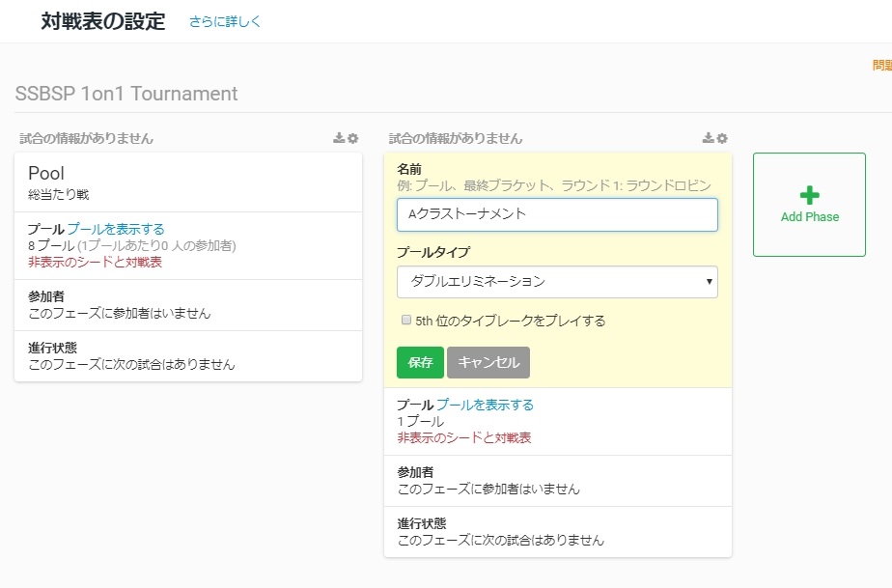The width and height of the screenshot is (892, 588).
Task: Click the 進行状態 section in the Pool card
Action: (x=188, y=356)
